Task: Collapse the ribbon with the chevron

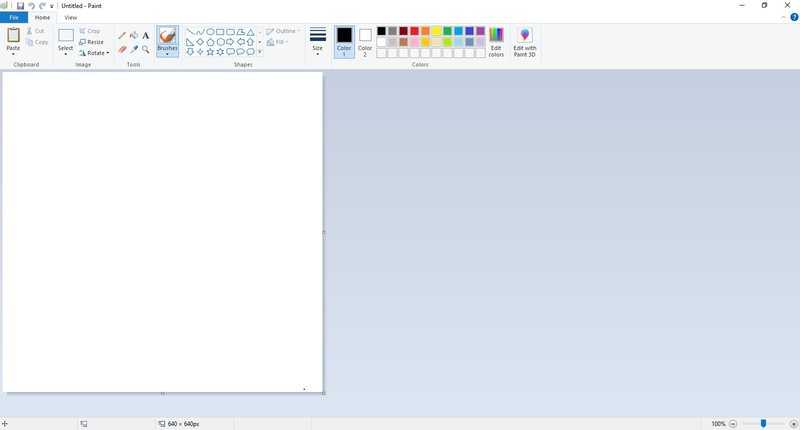Action: [784, 17]
